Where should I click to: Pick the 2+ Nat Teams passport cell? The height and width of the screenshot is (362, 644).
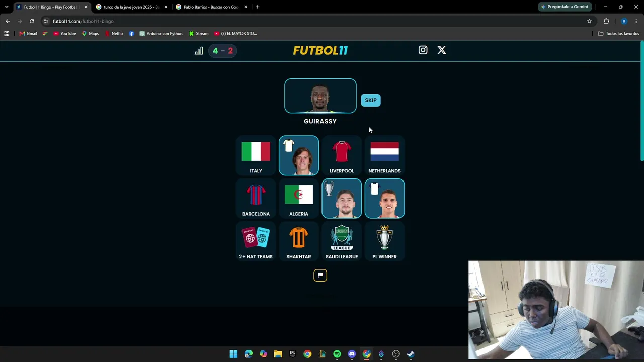click(x=256, y=241)
